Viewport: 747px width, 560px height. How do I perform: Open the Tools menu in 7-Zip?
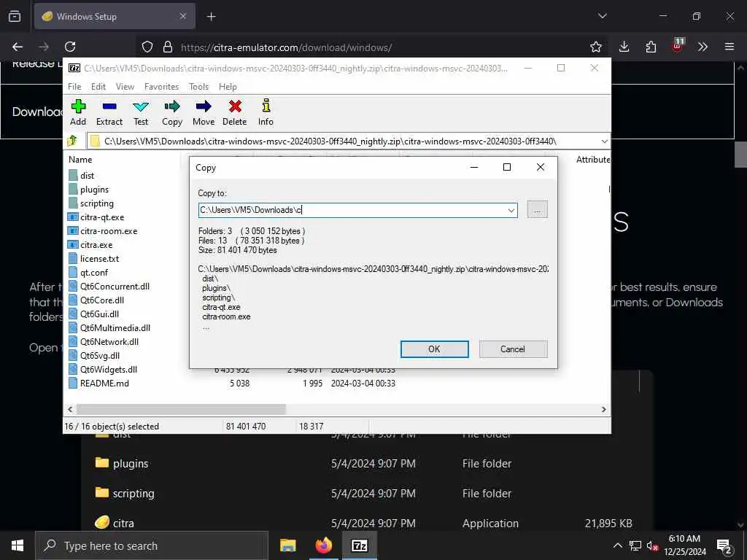tap(198, 87)
